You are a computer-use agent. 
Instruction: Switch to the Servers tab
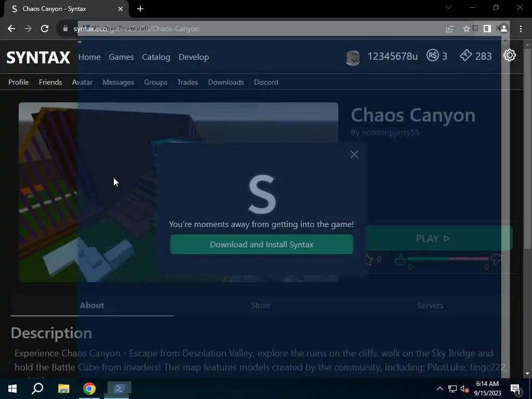430,305
